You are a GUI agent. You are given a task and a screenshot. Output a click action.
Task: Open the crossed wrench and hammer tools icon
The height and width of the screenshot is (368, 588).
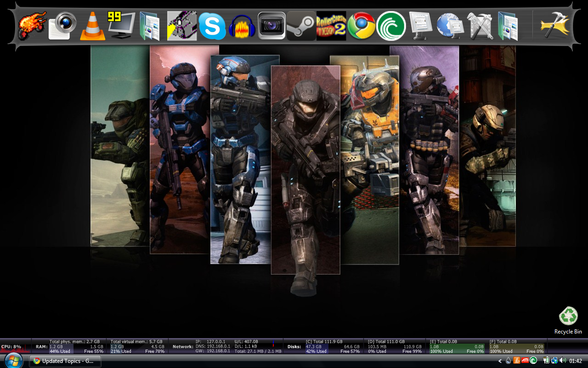point(480,26)
